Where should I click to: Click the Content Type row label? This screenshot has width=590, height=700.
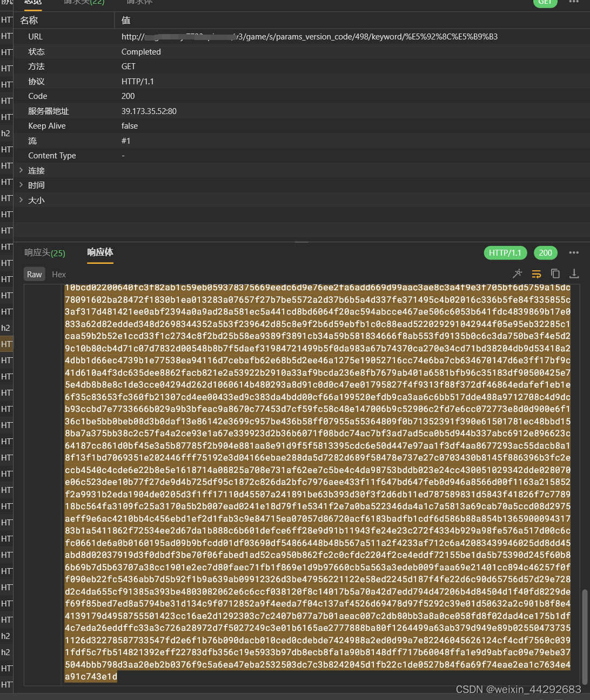pyautogui.click(x=52, y=156)
